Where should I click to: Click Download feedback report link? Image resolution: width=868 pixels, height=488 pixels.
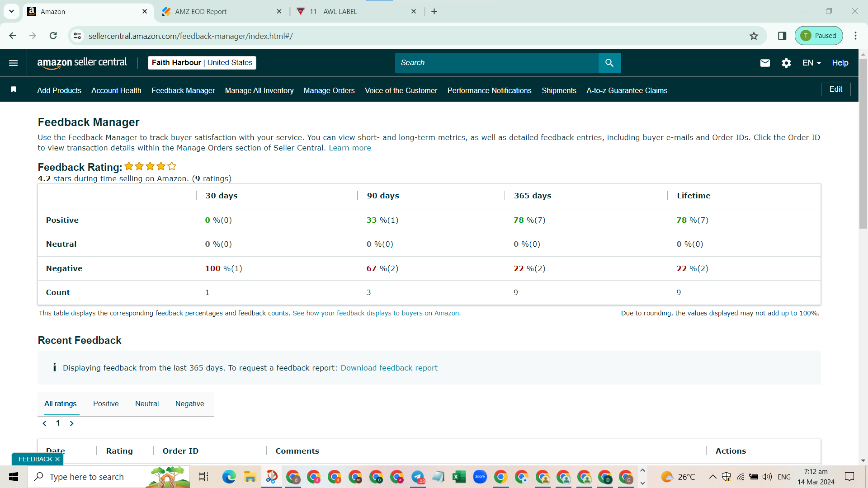[x=389, y=368]
